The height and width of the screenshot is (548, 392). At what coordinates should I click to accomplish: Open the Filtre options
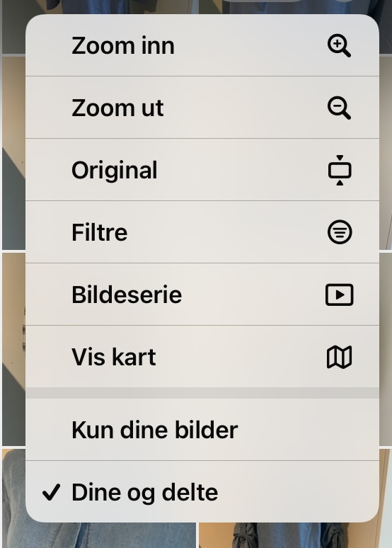(202, 232)
